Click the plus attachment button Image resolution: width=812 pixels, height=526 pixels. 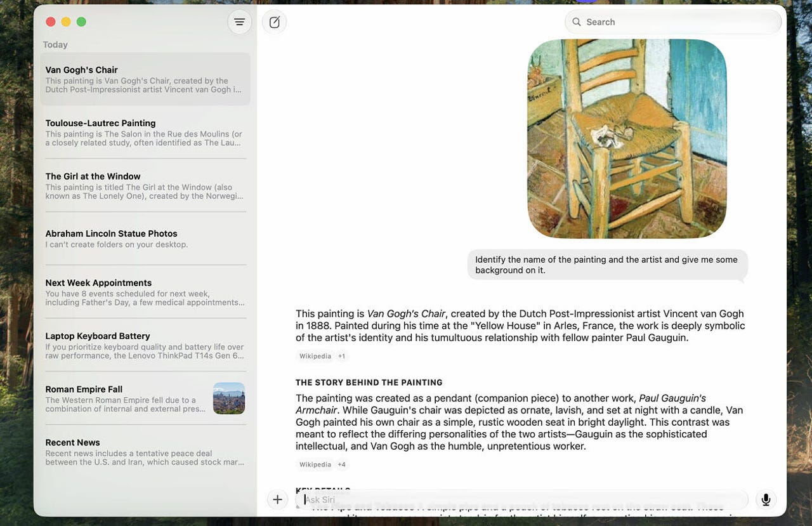pyautogui.click(x=277, y=499)
